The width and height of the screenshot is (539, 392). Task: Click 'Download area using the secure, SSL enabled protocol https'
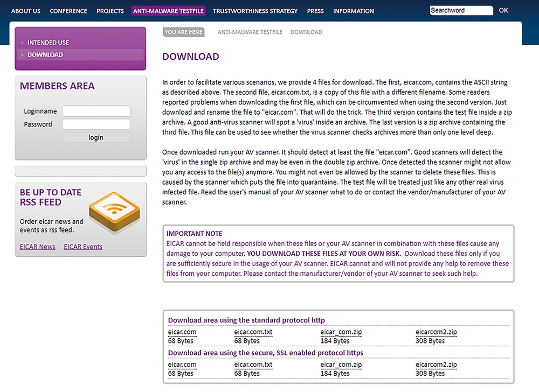(266, 353)
